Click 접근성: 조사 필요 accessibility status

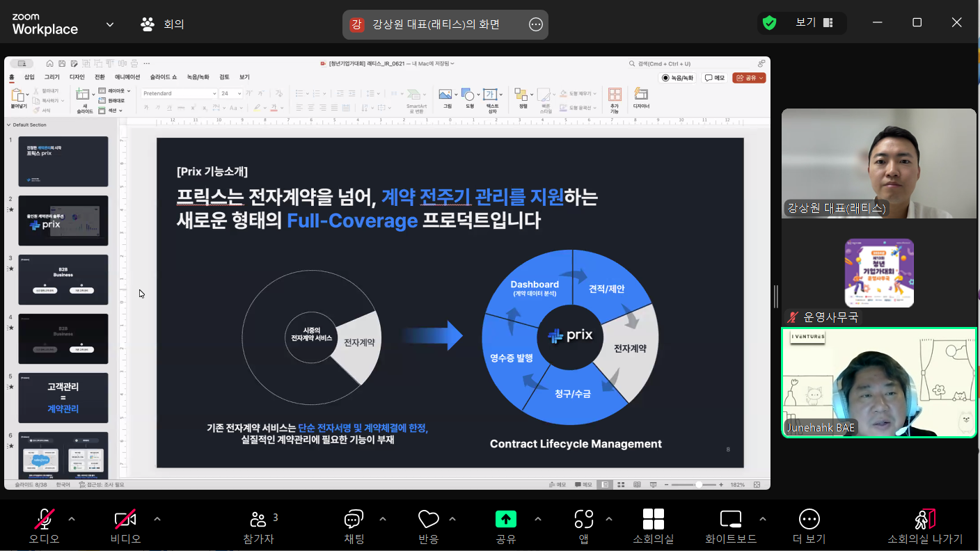[x=102, y=484]
